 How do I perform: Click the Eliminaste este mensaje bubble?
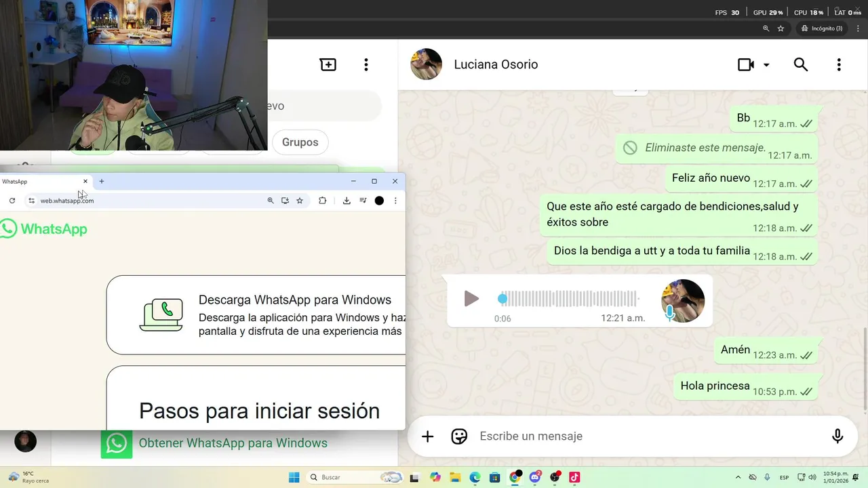(x=716, y=148)
